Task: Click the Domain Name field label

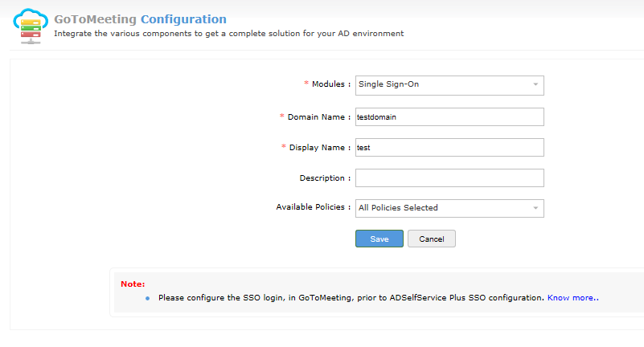Action: [319, 116]
